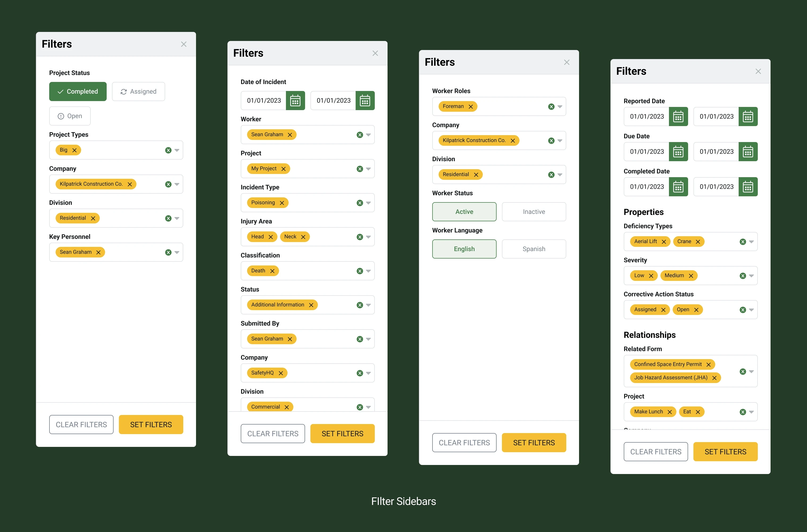Remove the Foreman tag from Worker Roles
The height and width of the screenshot is (532, 807).
coord(471,107)
